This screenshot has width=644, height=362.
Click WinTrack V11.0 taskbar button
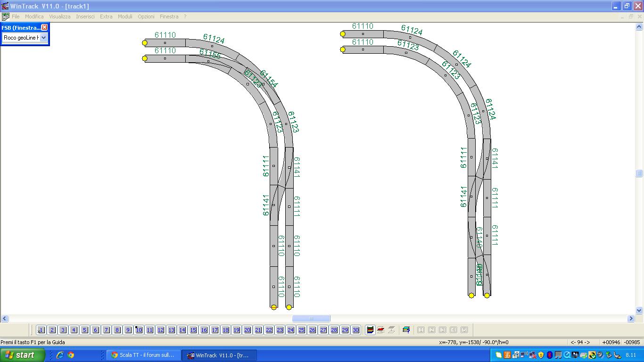click(x=219, y=355)
